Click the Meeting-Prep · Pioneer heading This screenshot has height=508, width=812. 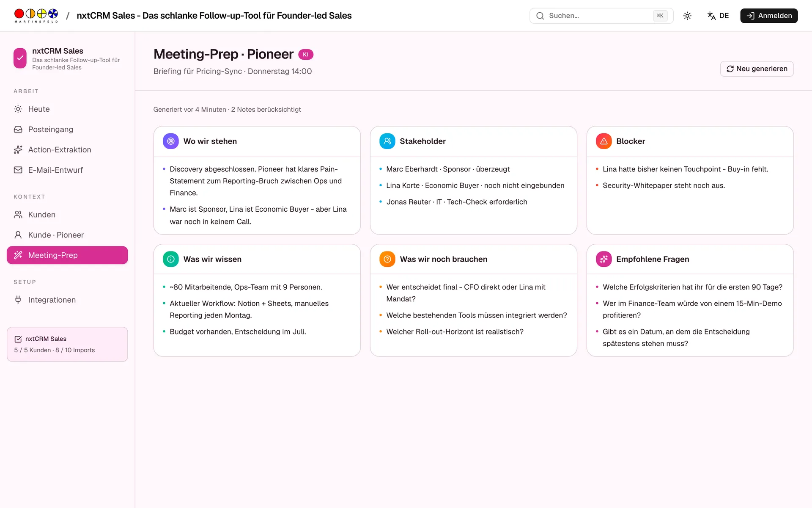click(223, 54)
